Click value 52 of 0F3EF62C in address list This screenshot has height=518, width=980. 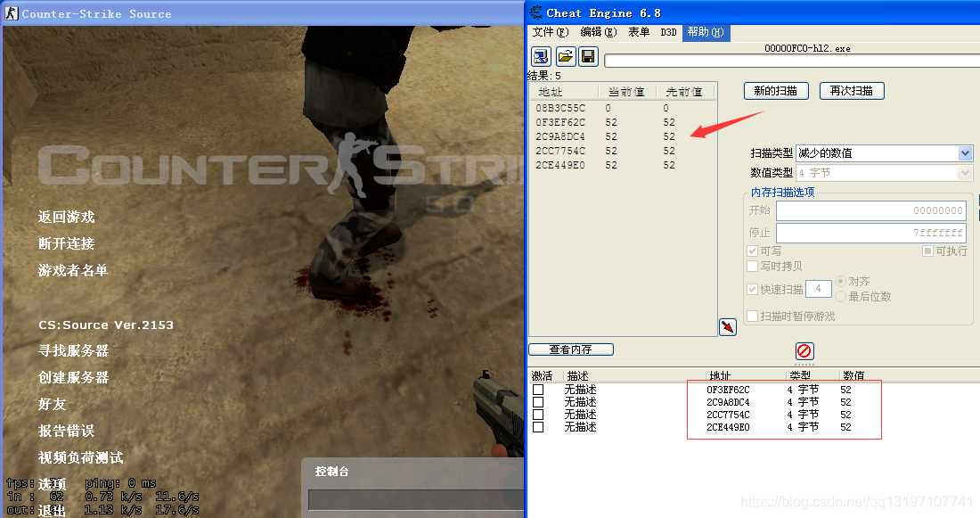(845, 390)
